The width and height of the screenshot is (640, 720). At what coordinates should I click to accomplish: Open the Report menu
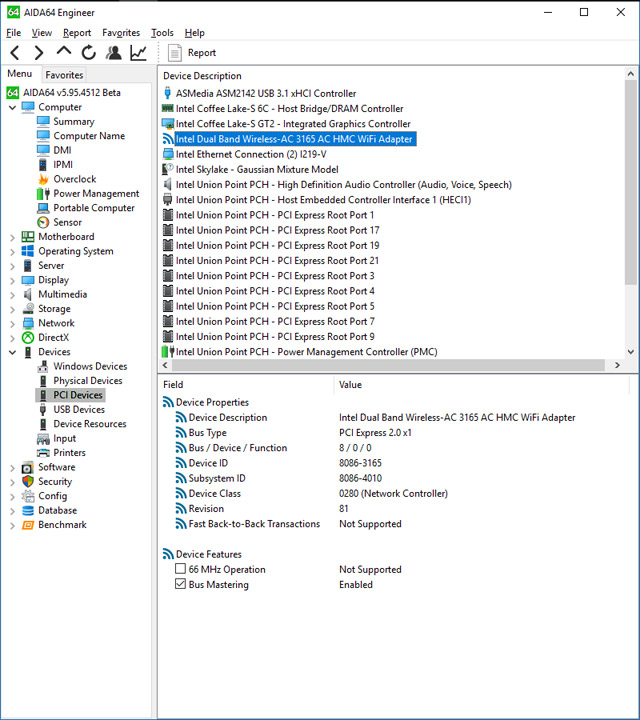(x=77, y=33)
